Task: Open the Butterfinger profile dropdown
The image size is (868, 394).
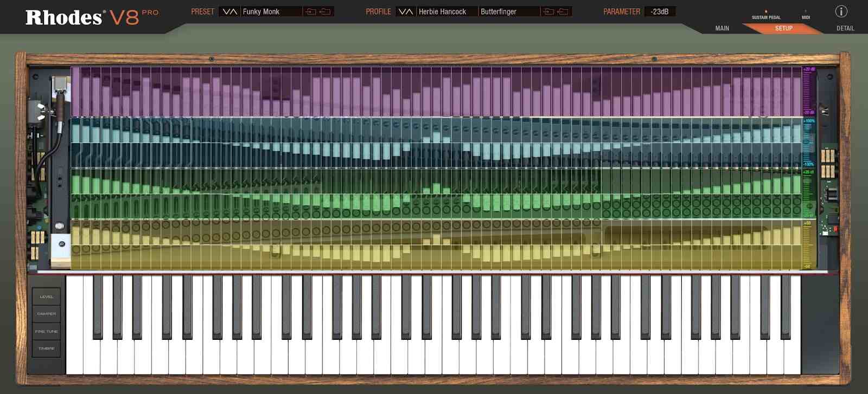Action: tap(509, 11)
